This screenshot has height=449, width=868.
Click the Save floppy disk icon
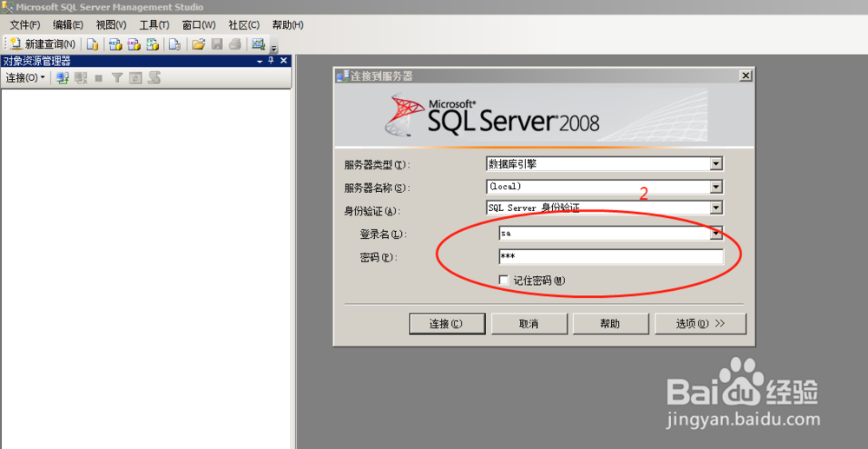(x=217, y=44)
